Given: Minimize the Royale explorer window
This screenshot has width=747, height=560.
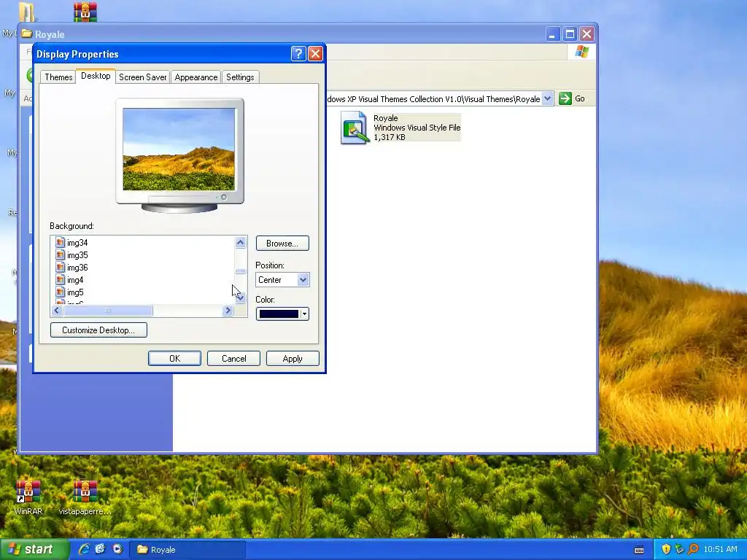Looking at the screenshot, I should pos(553,34).
